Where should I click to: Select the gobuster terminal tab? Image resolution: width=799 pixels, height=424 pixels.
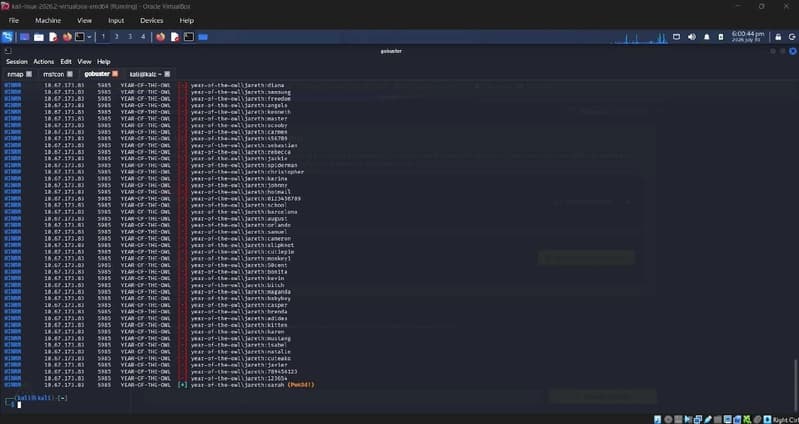(x=97, y=74)
